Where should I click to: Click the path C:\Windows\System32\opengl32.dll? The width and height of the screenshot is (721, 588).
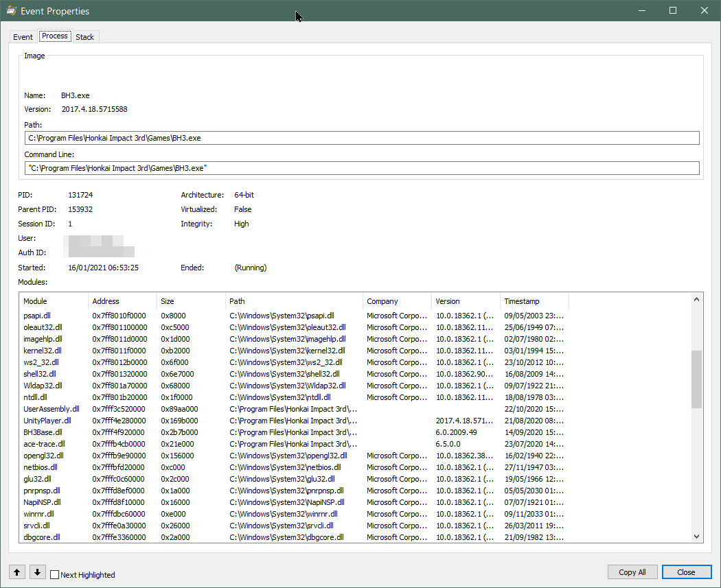288,456
